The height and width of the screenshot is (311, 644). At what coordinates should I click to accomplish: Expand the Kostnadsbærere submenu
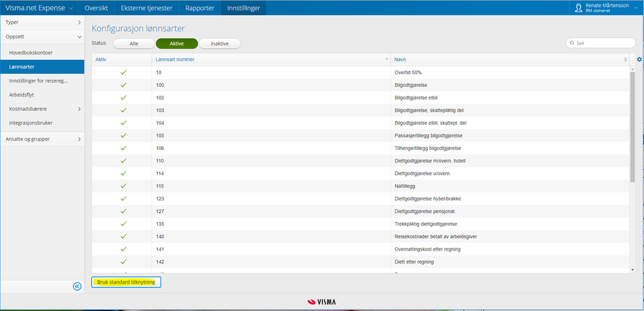point(43,109)
